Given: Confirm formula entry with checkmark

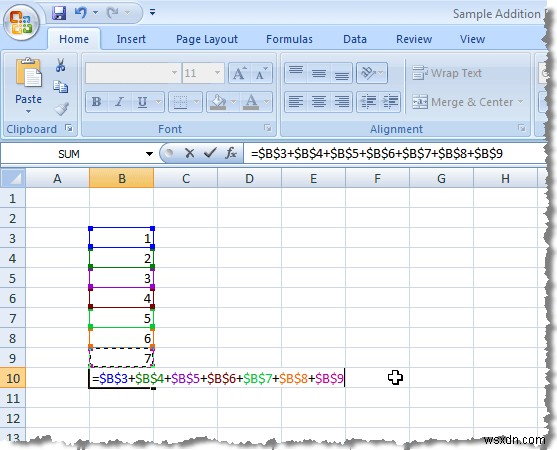Looking at the screenshot, I should [x=210, y=153].
